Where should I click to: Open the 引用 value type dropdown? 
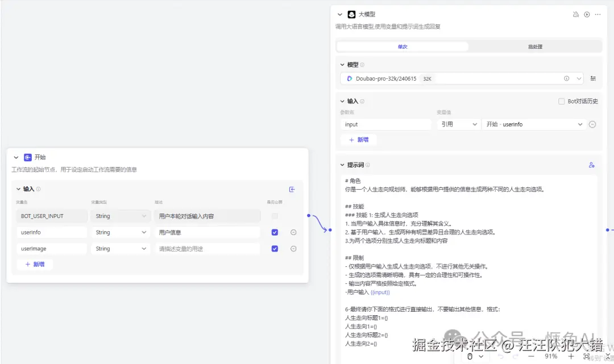(458, 124)
